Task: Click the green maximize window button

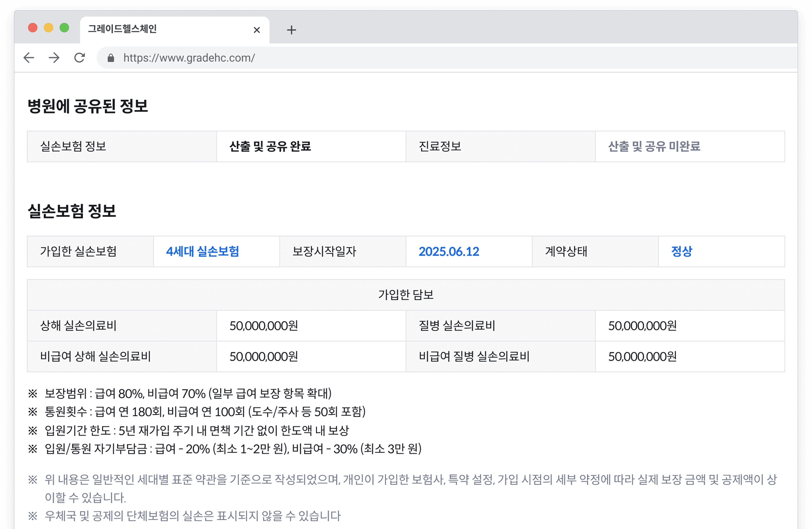Action: (64, 28)
